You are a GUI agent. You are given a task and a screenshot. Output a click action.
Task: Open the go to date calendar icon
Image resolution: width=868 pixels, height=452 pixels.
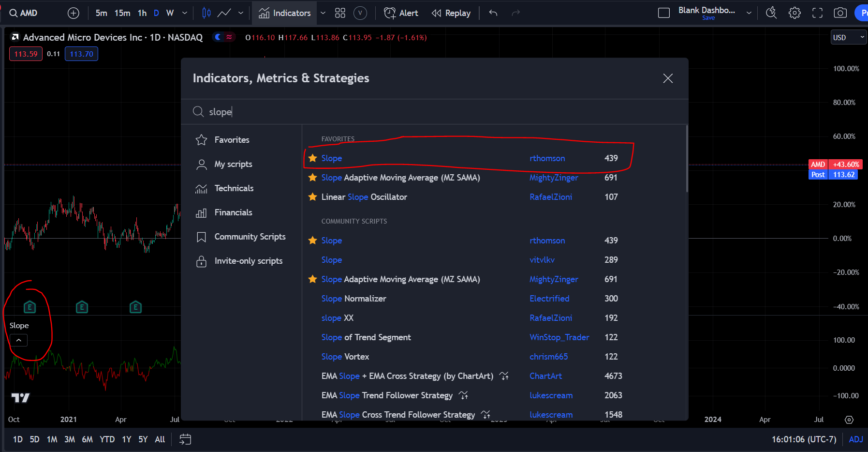(185, 439)
